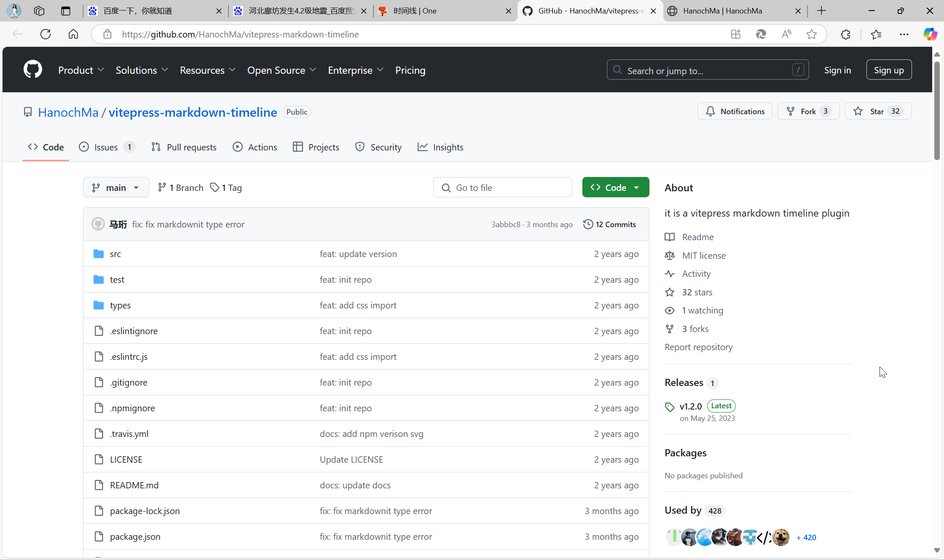
Task: Refresh the page with the reload icon
Action: coord(46,34)
